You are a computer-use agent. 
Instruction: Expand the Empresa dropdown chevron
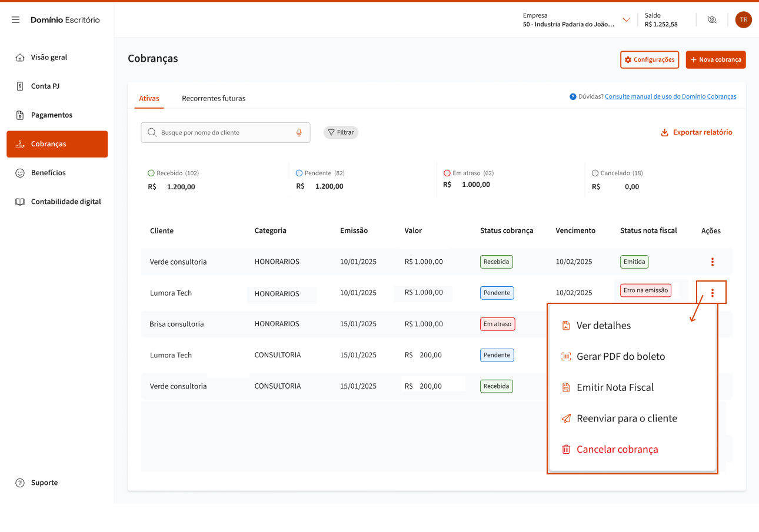point(626,20)
